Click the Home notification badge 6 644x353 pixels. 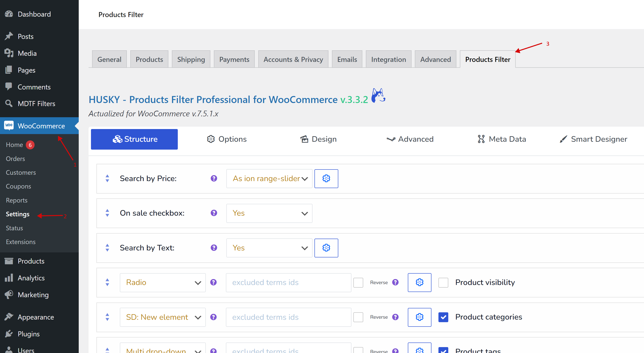[x=30, y=145]
